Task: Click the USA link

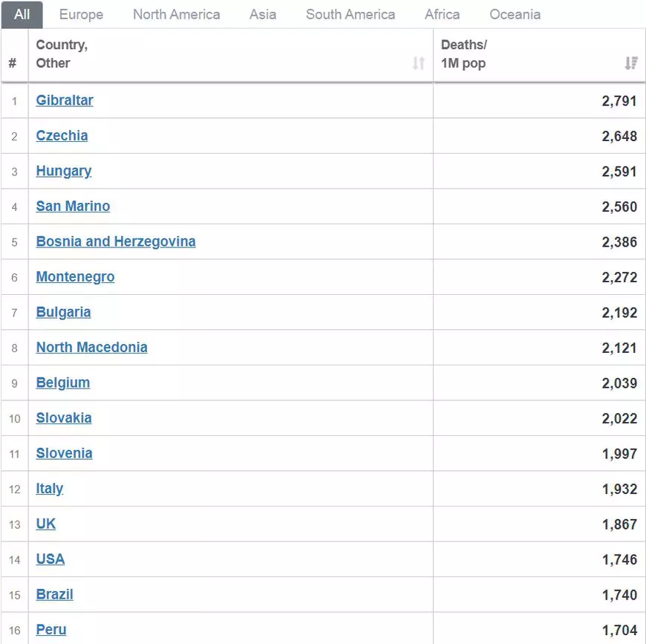Action: [50, 559]
